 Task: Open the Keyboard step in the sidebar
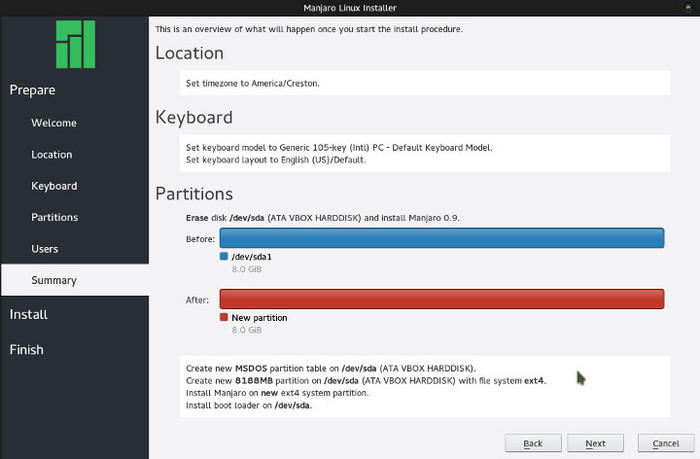click(x=54, y=186)
